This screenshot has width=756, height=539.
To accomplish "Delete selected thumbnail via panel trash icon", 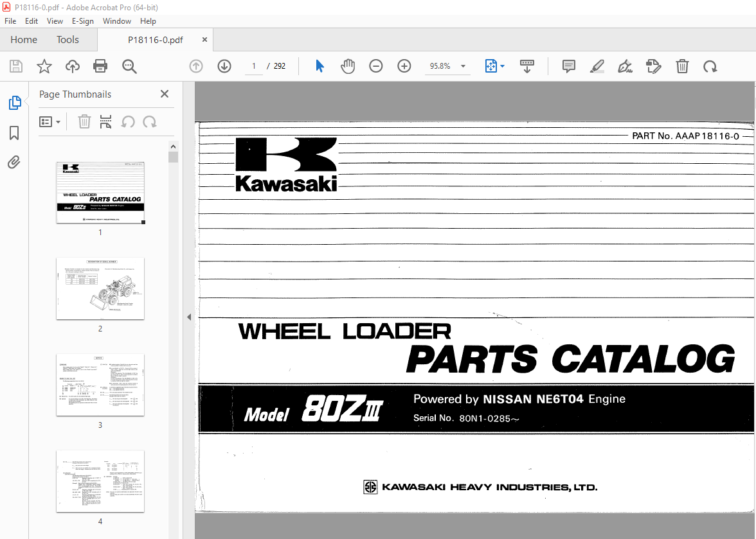I will [x=84, y=121].
